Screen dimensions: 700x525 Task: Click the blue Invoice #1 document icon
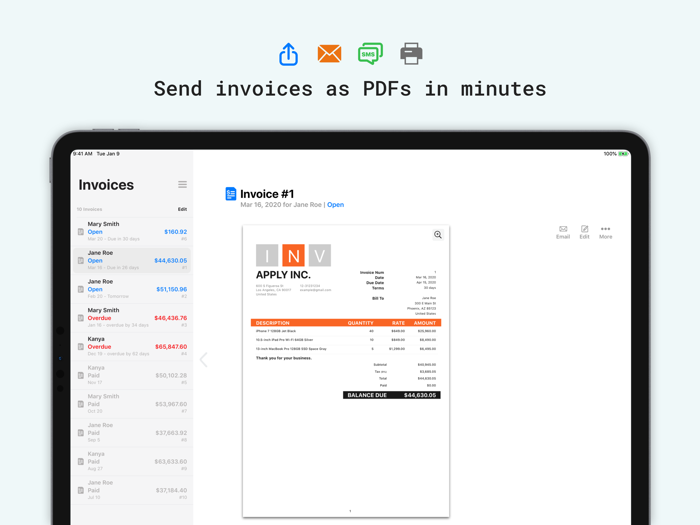pos(231,194)
